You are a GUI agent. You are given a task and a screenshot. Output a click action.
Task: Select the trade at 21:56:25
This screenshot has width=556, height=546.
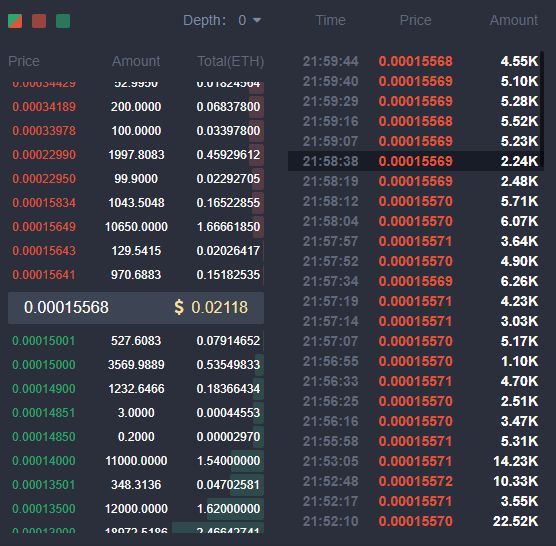(416, 402)
